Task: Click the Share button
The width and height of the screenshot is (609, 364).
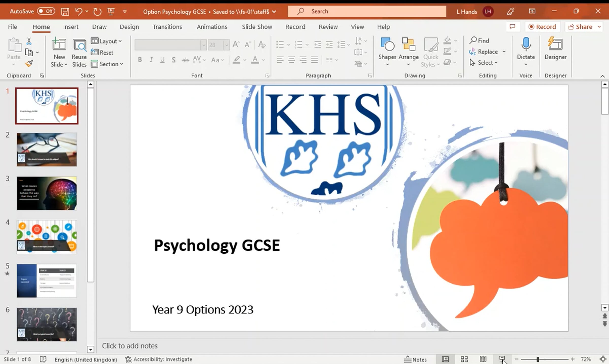Action: pyautogui.click(x=580, y=27)
